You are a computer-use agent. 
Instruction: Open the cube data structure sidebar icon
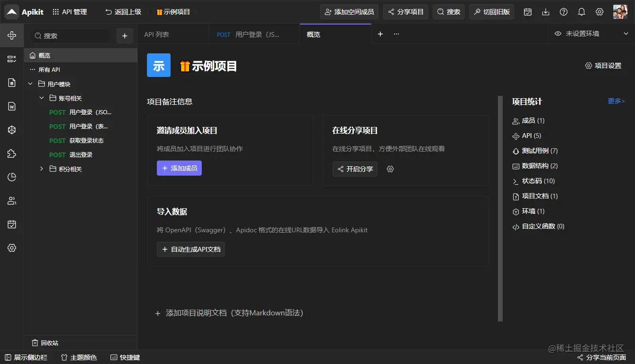(12, 130)
